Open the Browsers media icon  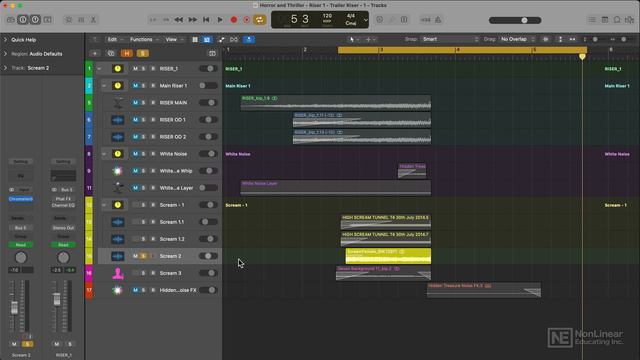point(630,20)
